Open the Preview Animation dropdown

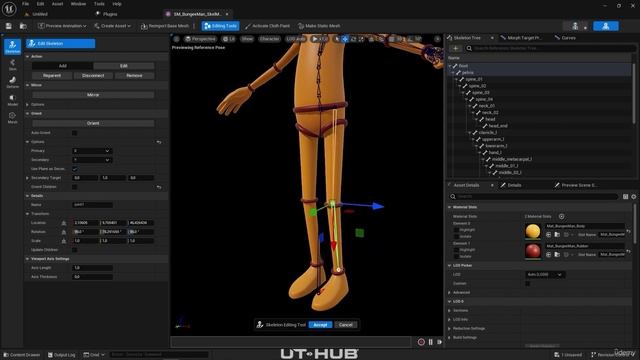(62, 26)
